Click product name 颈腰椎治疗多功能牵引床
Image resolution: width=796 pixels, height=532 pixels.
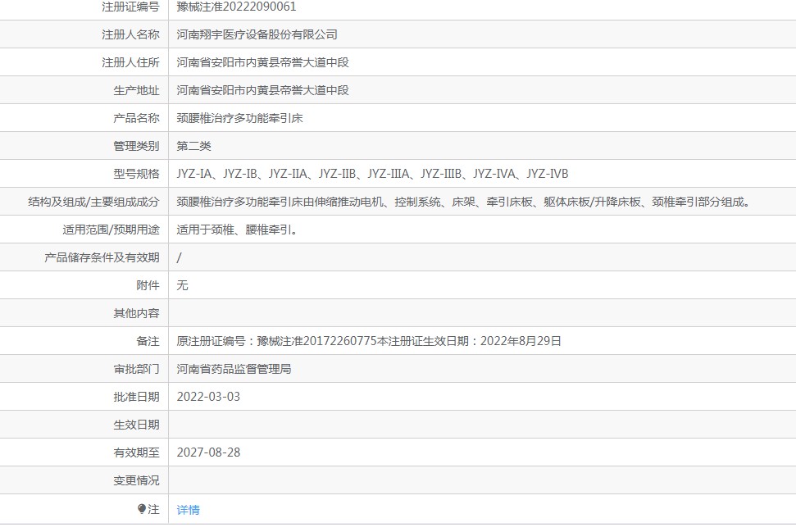(239, 118)
